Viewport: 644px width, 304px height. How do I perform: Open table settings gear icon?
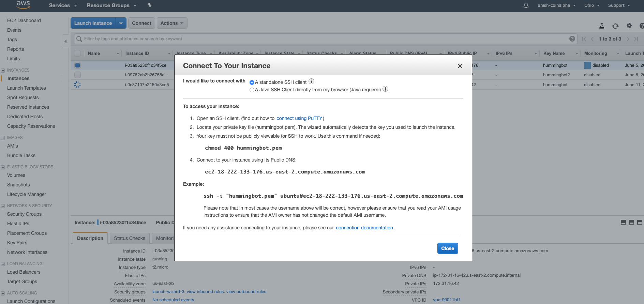click(x=629, y=26)
